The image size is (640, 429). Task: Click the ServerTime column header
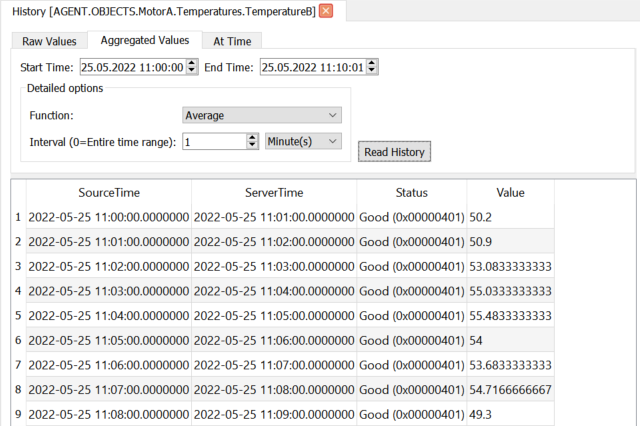click(274, 193)
